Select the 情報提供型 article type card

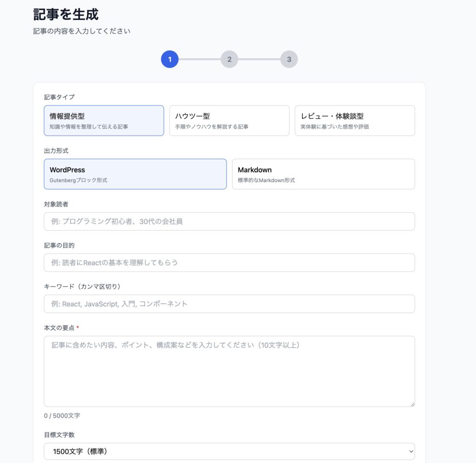104,120
